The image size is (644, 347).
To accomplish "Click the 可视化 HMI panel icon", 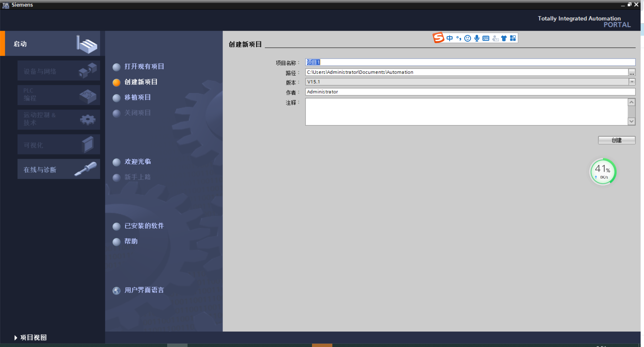I will point(88,144).
